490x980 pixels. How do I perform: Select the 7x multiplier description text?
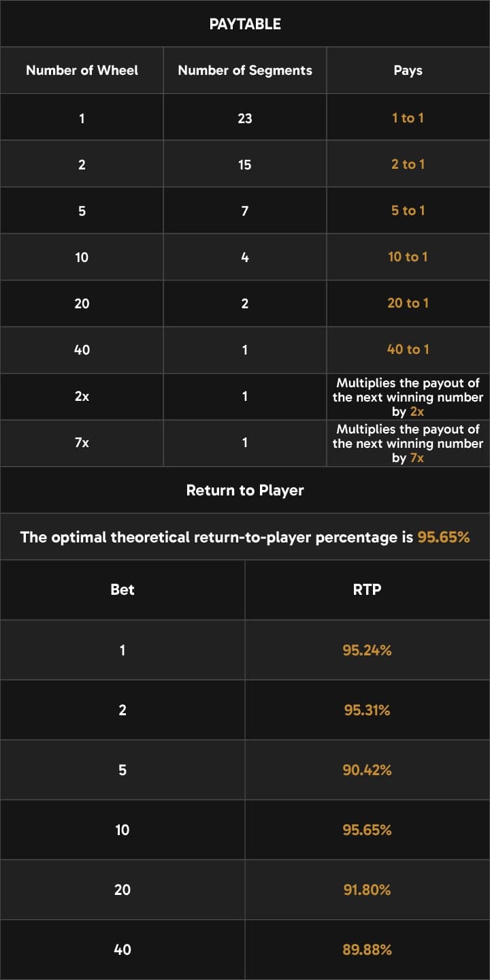408,443
